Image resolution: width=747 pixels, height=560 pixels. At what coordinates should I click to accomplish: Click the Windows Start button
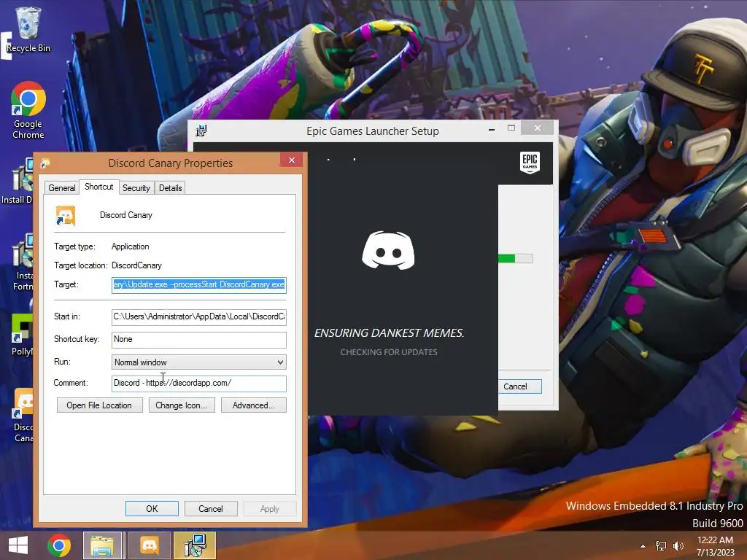point(18,545)
